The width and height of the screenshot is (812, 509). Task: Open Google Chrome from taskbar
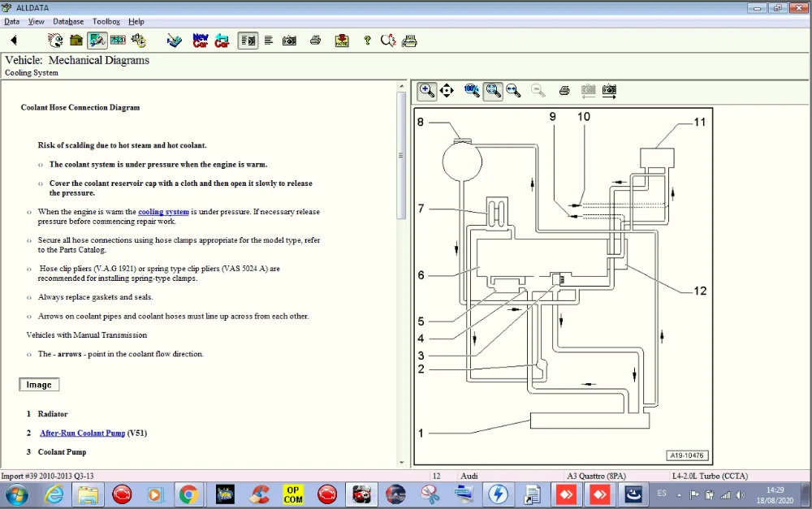[x=189, y=495]
